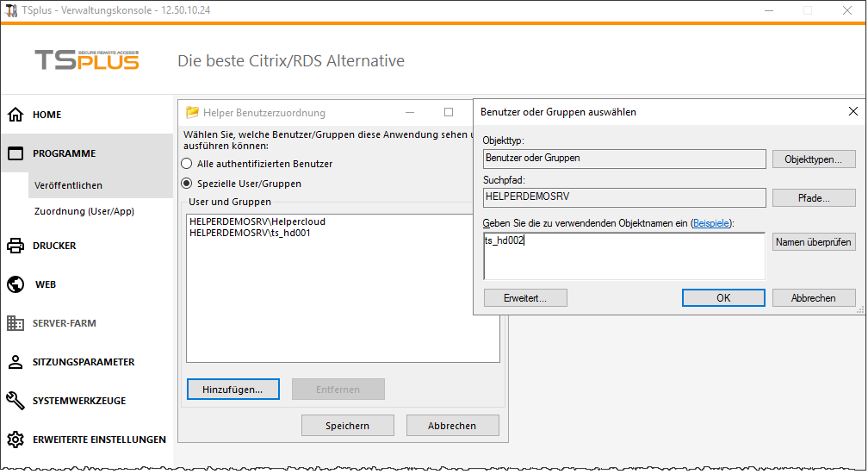
Task: Click the Sitzungsparameter user icon
Action: (x=15, y=362)
